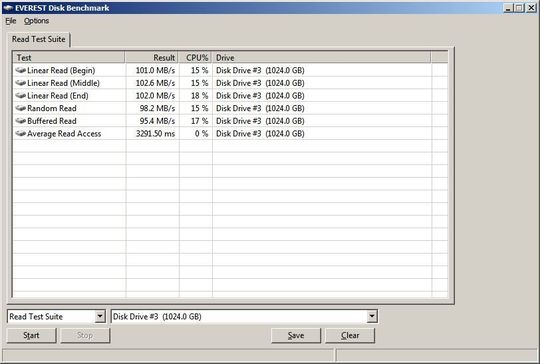
Task: Sort by the Drive column header
Action: point(321,58)
